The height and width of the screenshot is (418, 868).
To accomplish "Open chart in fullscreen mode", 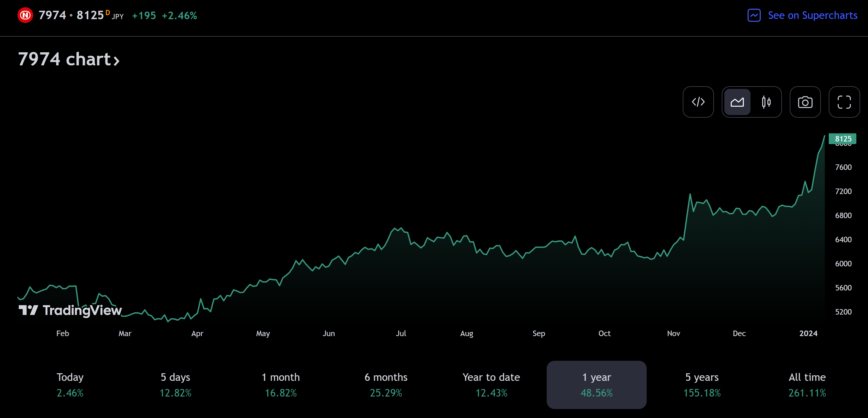I will 844,102.
